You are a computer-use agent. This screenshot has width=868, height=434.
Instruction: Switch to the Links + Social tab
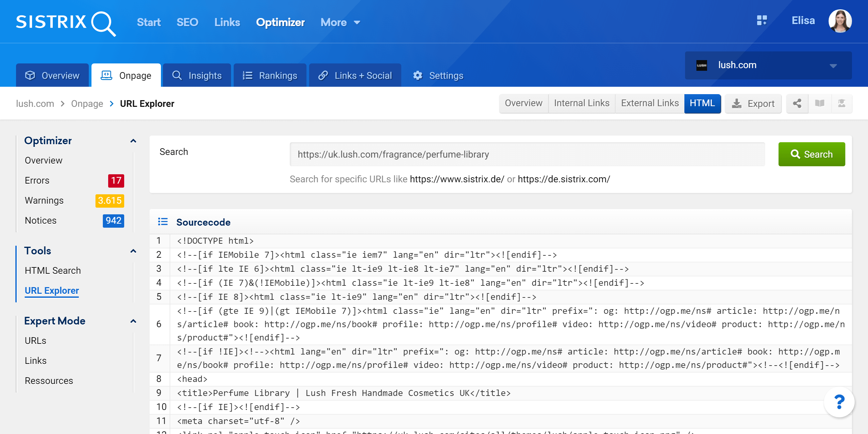point(355,75)
